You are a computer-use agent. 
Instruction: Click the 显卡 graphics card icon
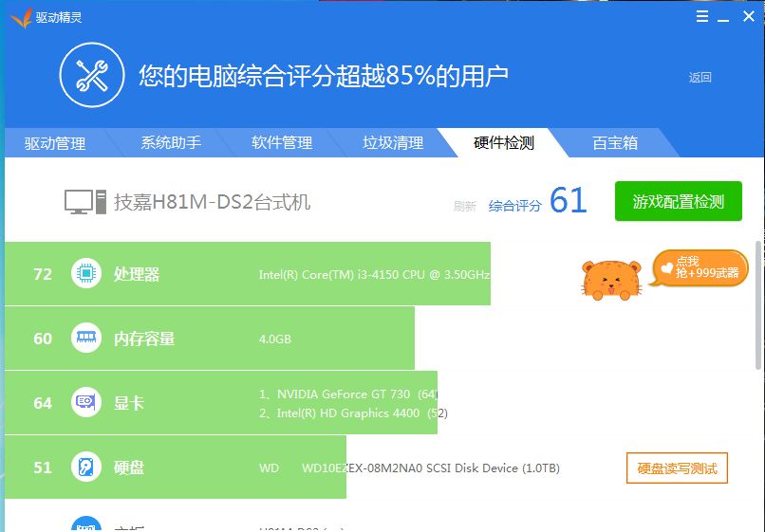point(86,402)
